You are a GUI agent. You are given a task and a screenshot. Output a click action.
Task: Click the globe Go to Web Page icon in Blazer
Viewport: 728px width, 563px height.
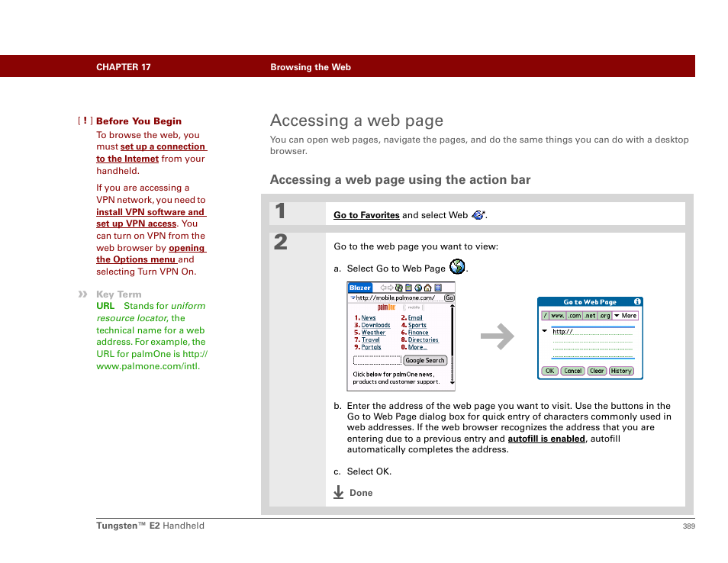[418, 288]
